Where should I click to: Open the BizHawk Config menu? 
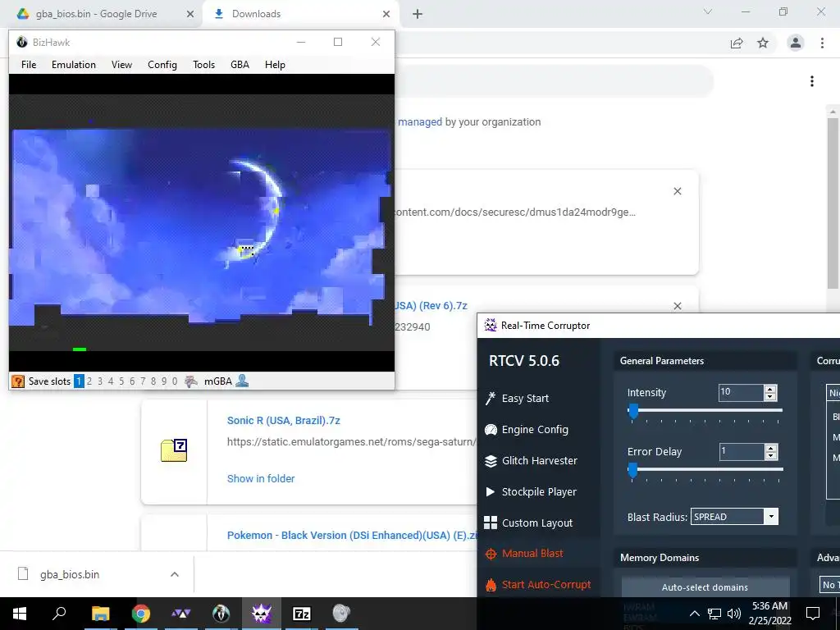pos(162,65)
